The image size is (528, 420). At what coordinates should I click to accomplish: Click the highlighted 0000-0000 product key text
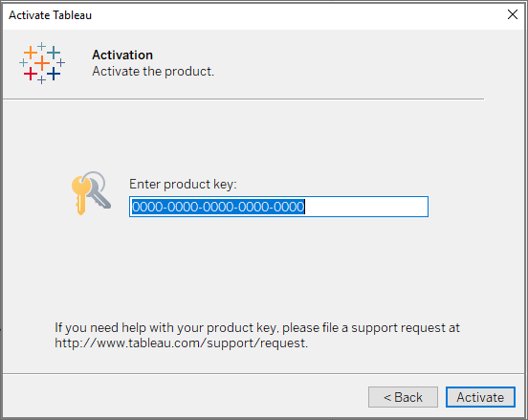point(218,207)
